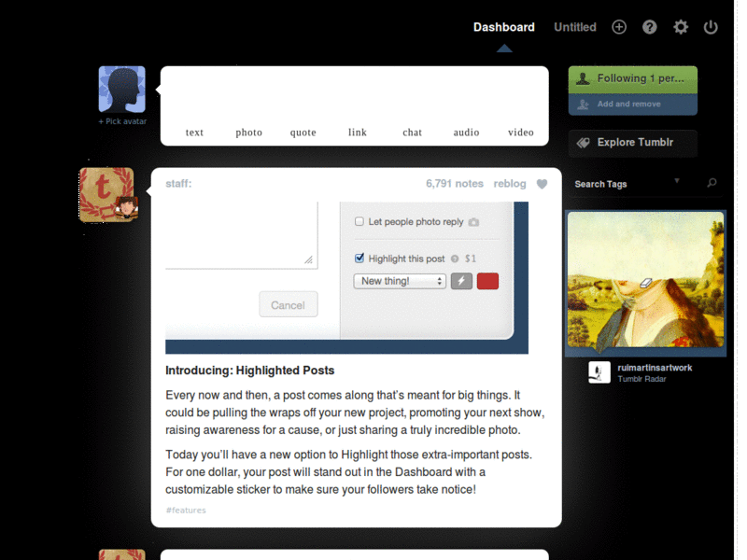Expand the Search Tags dropdown arrow
This screenshot has width=747, height=560.
(676, 180)
